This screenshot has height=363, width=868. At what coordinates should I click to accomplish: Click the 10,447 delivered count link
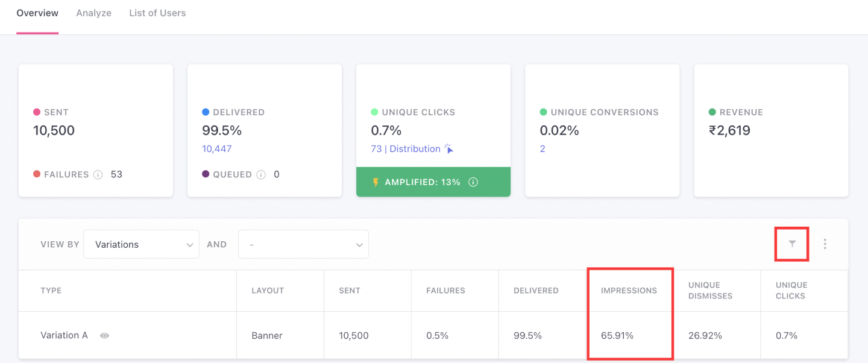pyautogui.click(x=216, y=149)
